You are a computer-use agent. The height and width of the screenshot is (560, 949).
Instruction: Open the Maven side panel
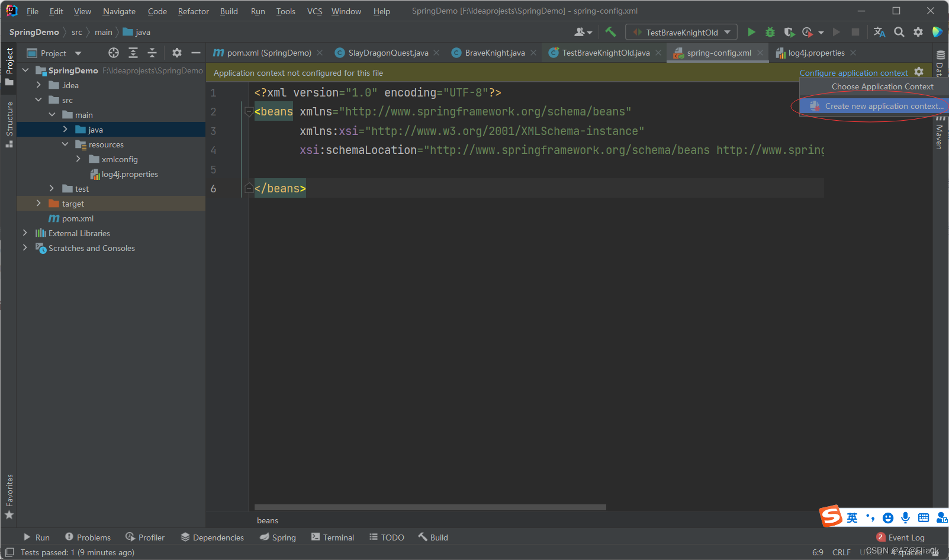[x=940, y=132]
